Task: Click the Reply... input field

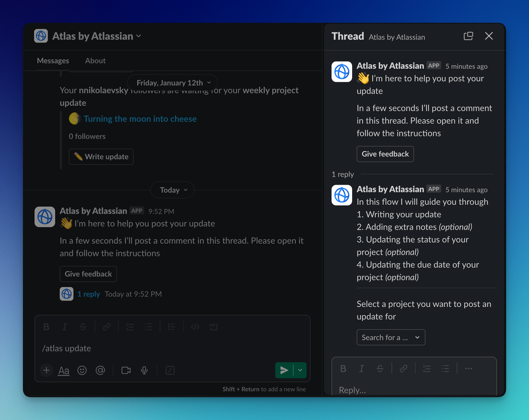Action: [414, 390]
